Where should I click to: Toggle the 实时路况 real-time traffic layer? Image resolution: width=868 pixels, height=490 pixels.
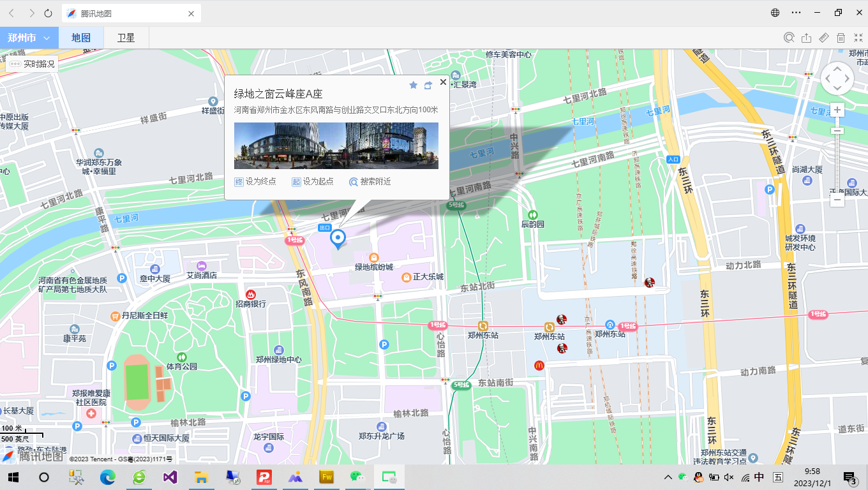point(32,64)
